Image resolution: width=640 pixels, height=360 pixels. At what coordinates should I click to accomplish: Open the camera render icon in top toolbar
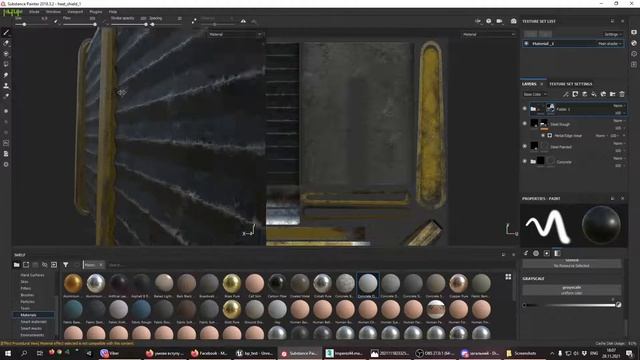tap(513, 21)
